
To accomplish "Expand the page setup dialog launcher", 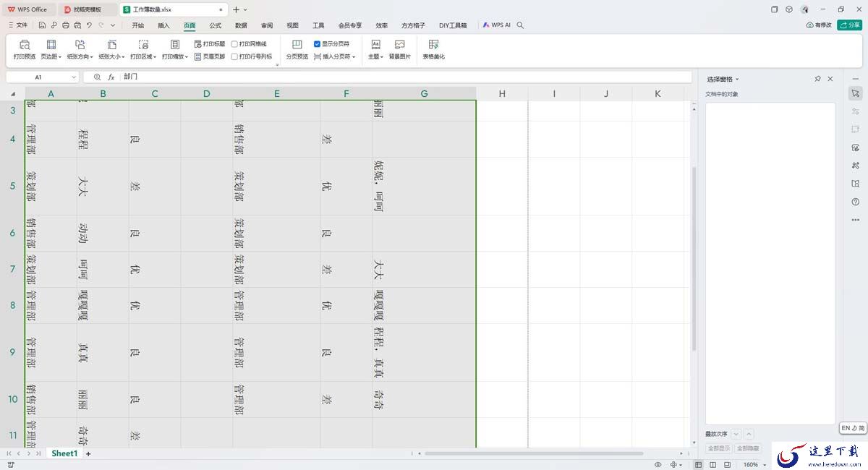I will tap(277, 64).
